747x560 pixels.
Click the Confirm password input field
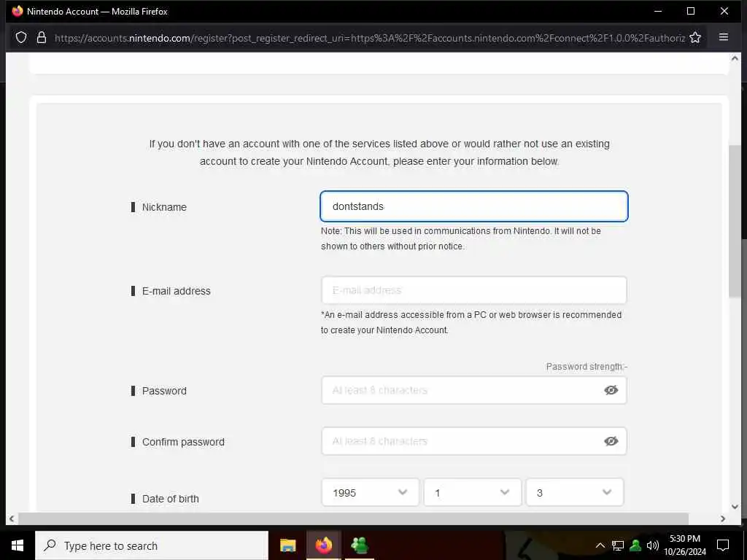(x=474, y=441)
